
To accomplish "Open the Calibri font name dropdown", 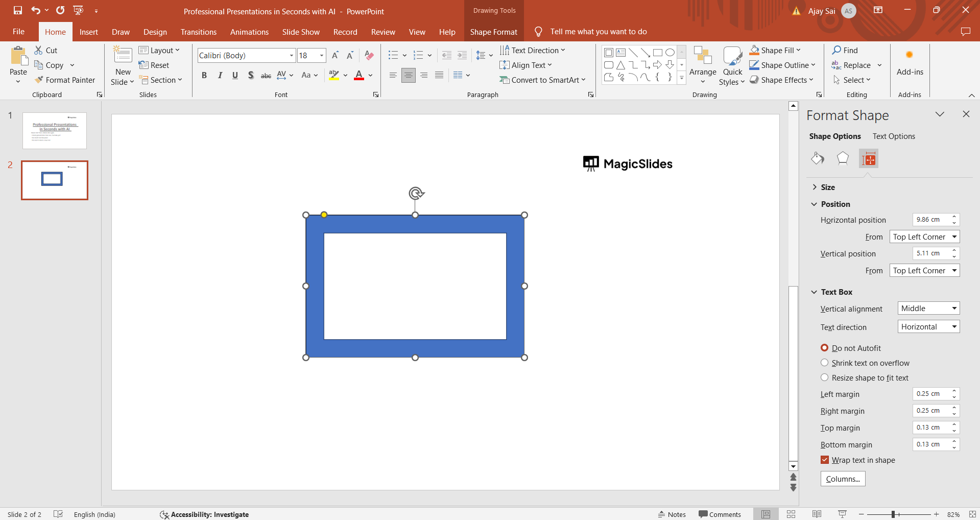I will [x=292, y=56].
